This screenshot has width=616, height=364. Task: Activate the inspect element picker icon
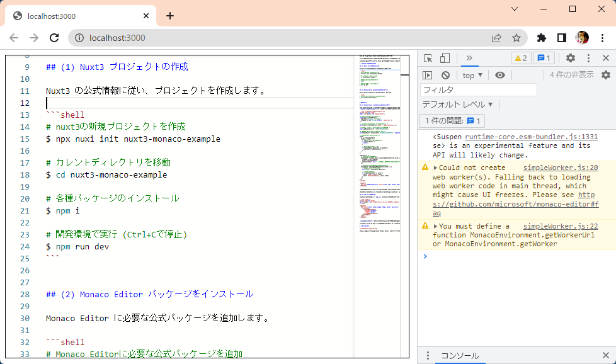click(x=428, y=58)
